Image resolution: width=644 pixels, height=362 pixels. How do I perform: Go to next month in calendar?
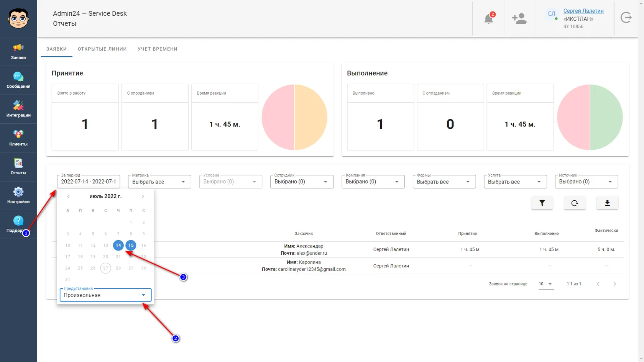tap(143, 197)
